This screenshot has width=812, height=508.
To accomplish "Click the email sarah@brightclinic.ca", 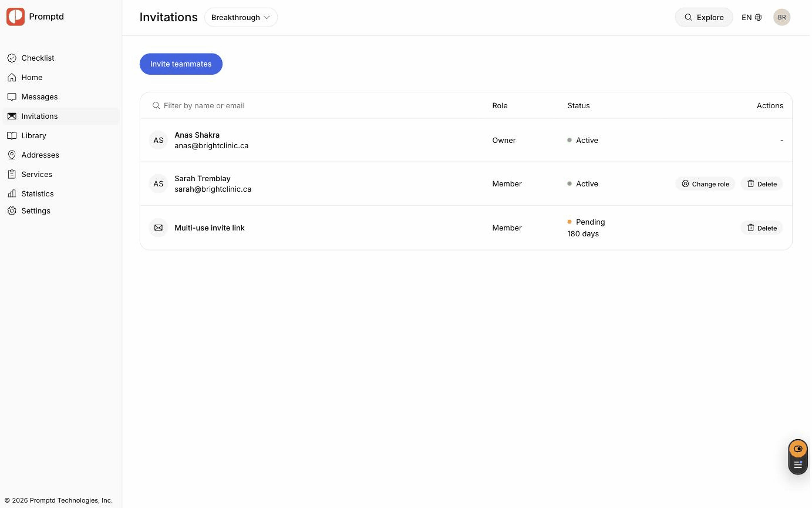I will coord(213,189).
